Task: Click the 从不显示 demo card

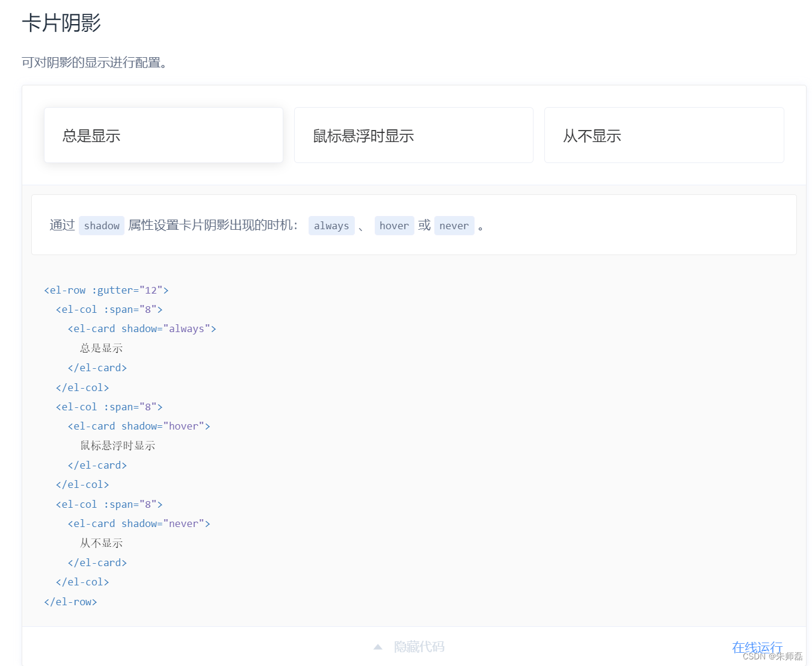Action: pyautogui.click(x=663, y=135)
